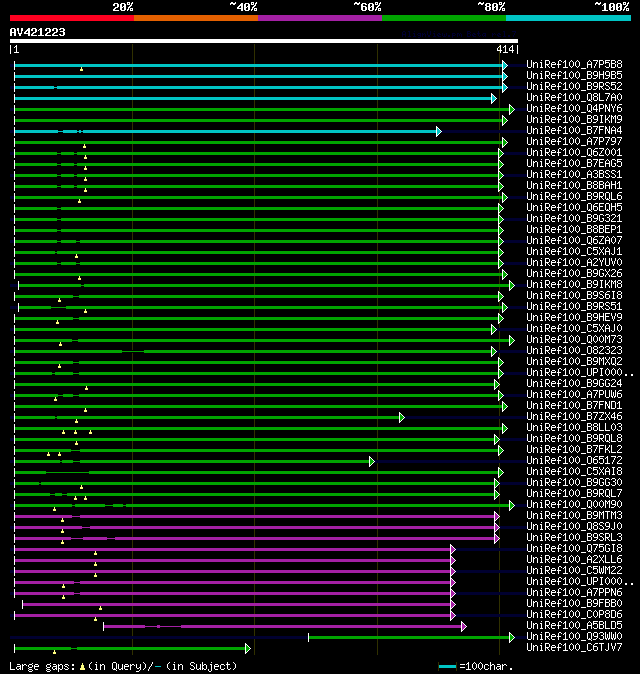Screen dimensions: 640x674
Task: Click the green alignment bar of UniRef100_O65172
Action: (192, 462)
